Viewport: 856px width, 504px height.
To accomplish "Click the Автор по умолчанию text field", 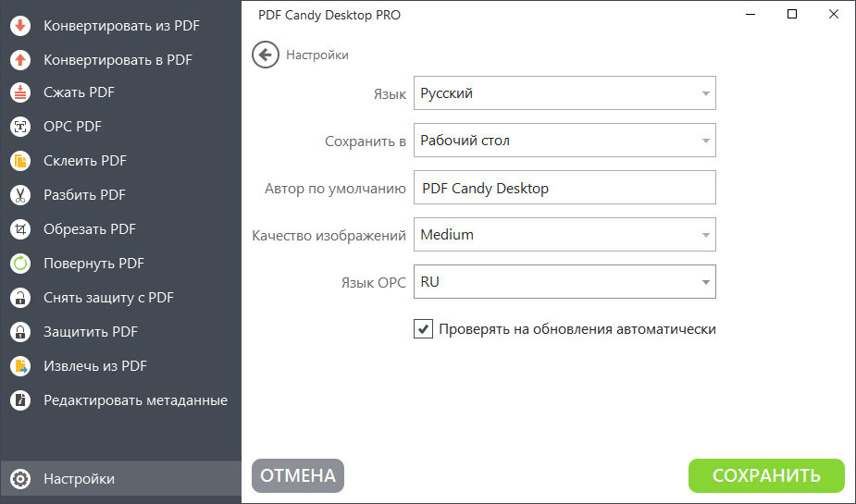I will (564, 188).
